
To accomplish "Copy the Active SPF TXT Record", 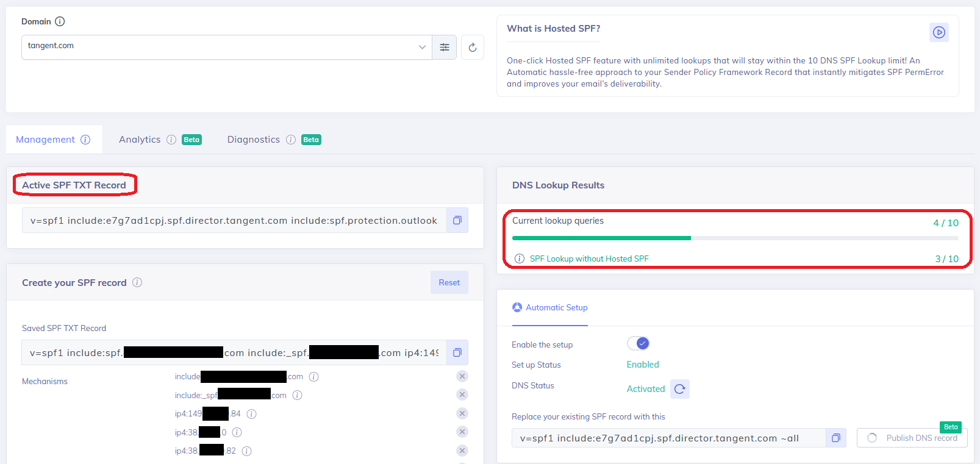I will pyautogui.click(x=457, y=220).
